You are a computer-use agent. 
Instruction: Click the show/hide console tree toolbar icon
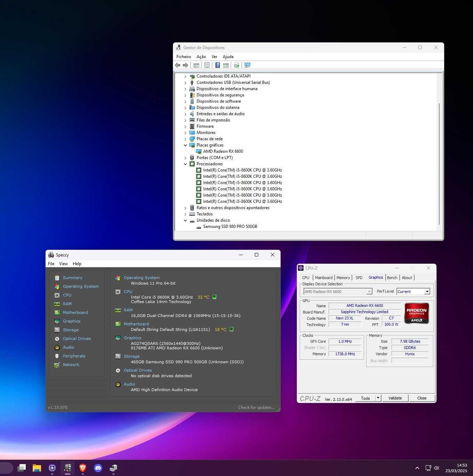coord(196,65)
